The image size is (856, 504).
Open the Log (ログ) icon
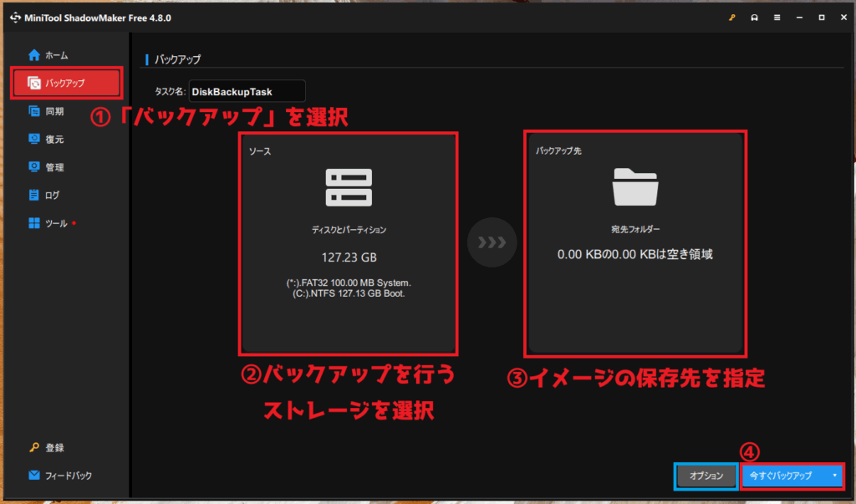click(x=34, y=195)
